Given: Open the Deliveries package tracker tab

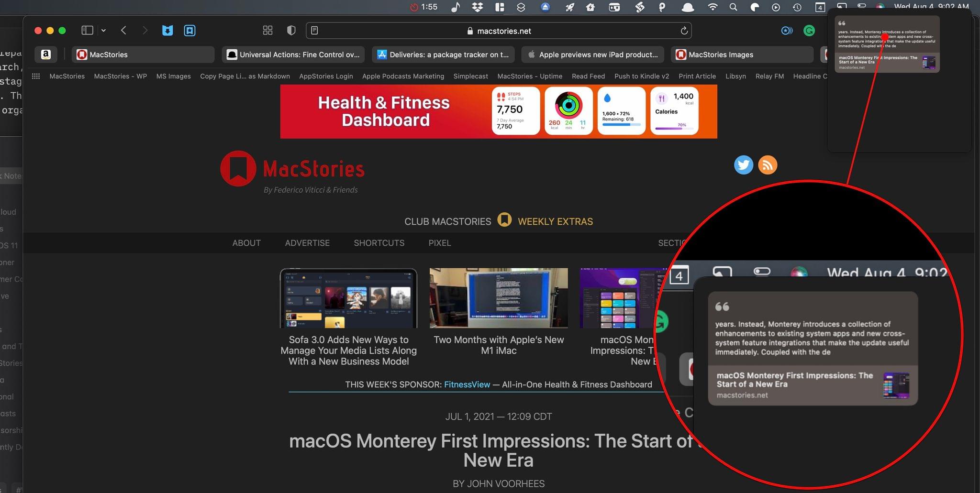Looking at the screenshot, I should point(444,55).
